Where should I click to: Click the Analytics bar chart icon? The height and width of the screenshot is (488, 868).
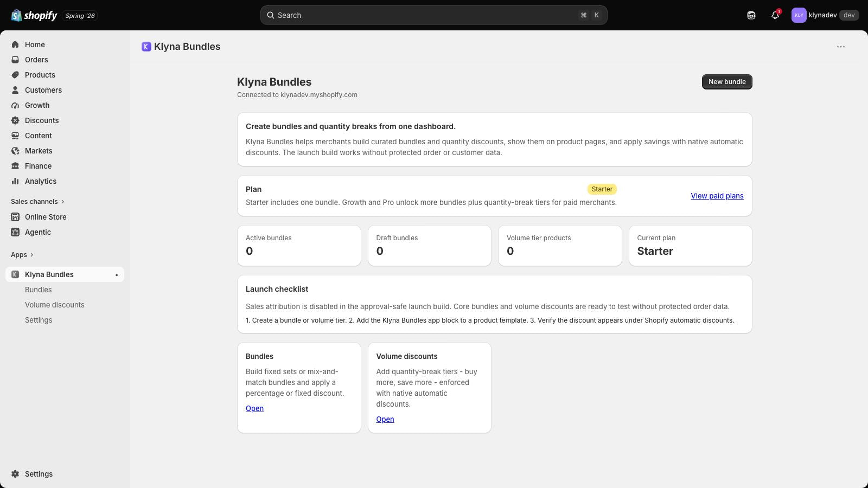15,181
